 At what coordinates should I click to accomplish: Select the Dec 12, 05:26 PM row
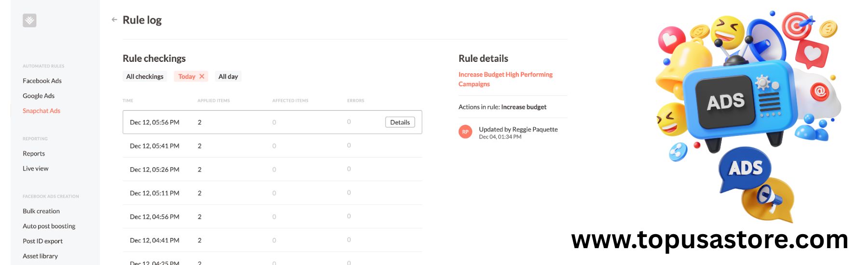click(x=272, y=169)
